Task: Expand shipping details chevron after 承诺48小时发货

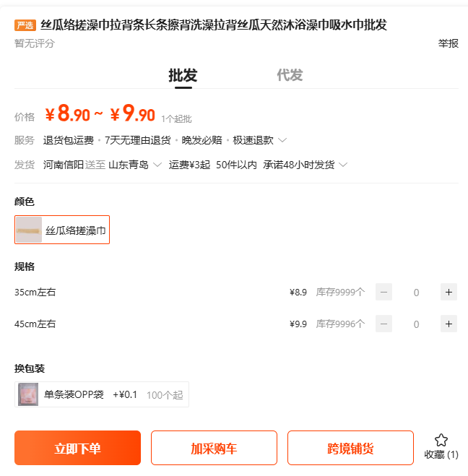Action: pyautogui.click(x=343, y=165)
